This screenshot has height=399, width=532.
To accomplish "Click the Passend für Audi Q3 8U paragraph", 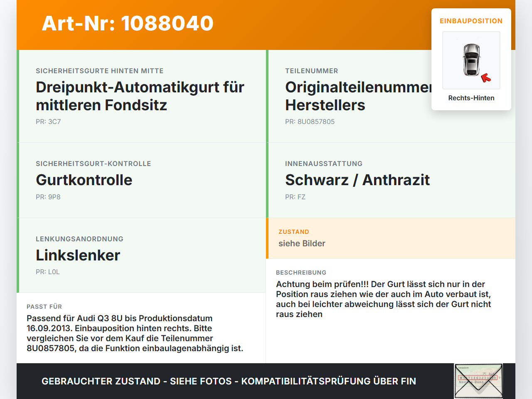I will click(135, 334).
